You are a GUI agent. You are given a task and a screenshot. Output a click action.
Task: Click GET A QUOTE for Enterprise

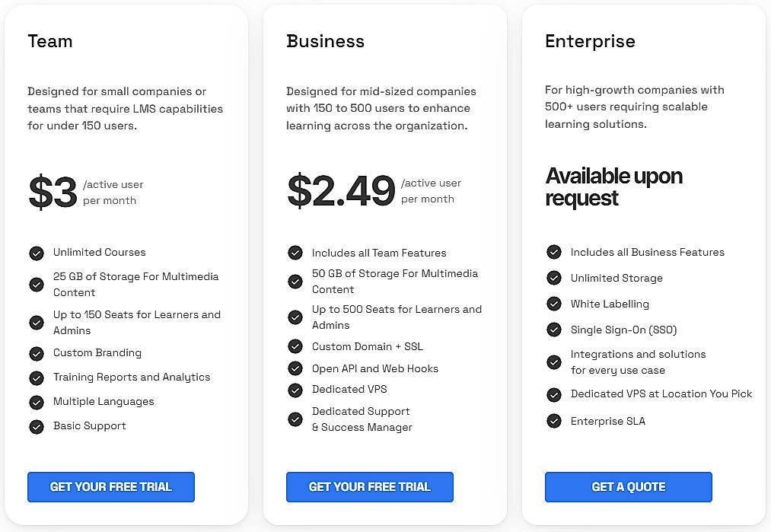point(628,487)
